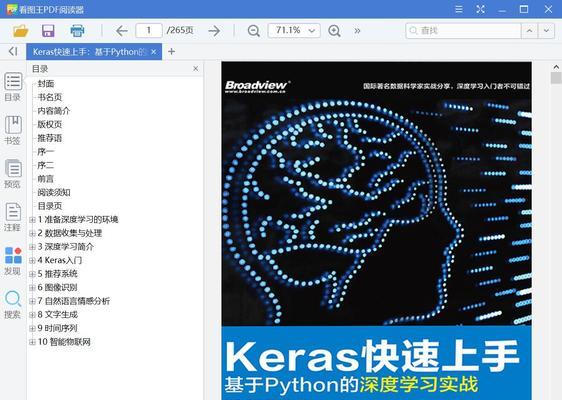Open the 目录 sidebar panel
Viewport: 562px width, 400px height.
[x=13, y=87]
